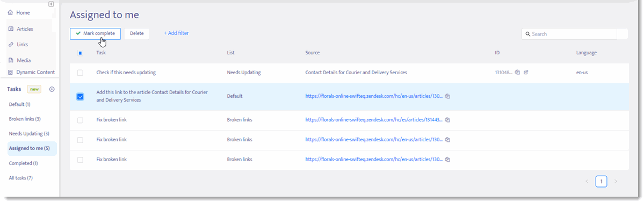The image size is (644, 201).
Task: Check the 'Check if this needs updating' task
Action: click(x=80, y=73)
